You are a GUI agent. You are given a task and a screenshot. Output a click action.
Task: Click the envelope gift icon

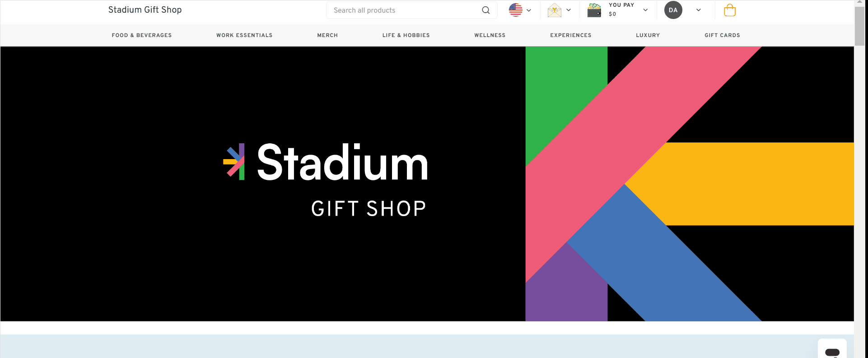point(555,10)
